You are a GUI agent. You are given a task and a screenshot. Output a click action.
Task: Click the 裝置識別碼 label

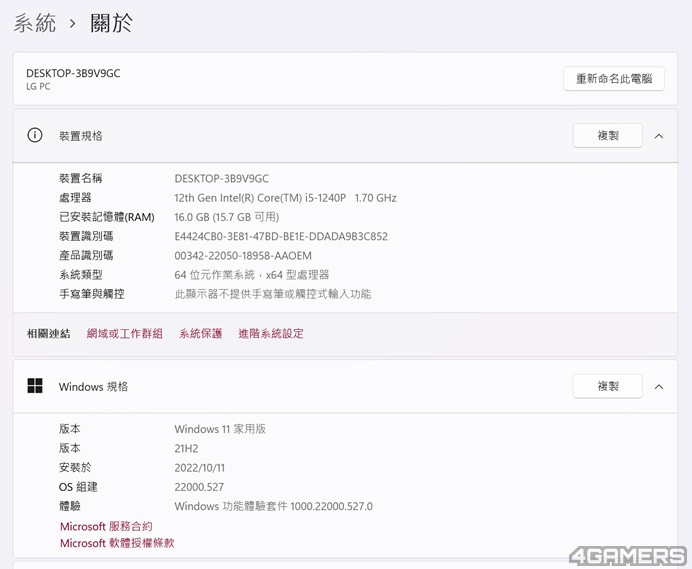pyautogui.click(x=86, y=236)
